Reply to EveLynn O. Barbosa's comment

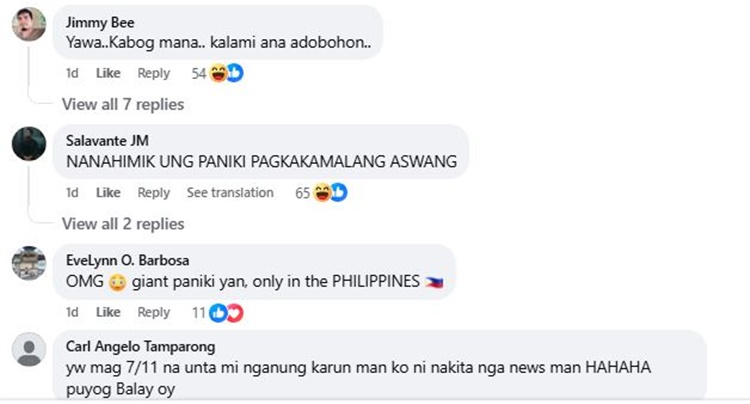[154, 312]
